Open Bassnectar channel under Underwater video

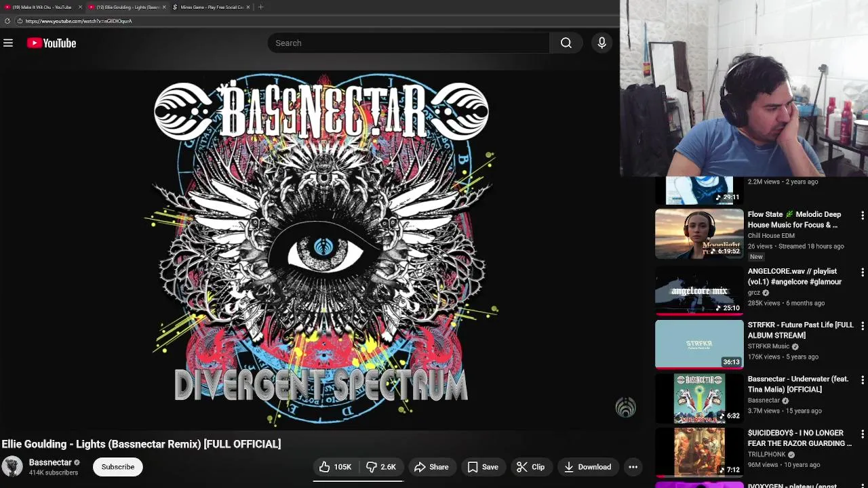click(764, 401)
